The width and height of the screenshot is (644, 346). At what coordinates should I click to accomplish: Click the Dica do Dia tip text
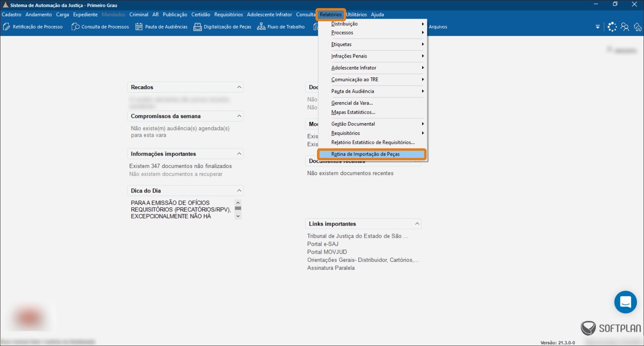181,210
